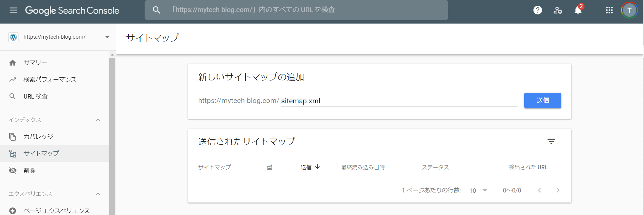Open rows per page dropdown
644x215 pixels.
pos(478,190)
